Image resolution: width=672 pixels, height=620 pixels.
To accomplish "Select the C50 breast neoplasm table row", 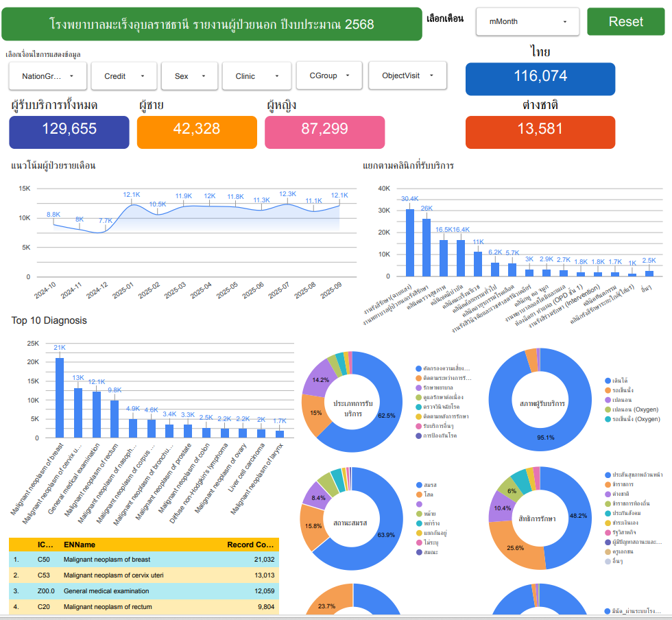I will 144,560.
